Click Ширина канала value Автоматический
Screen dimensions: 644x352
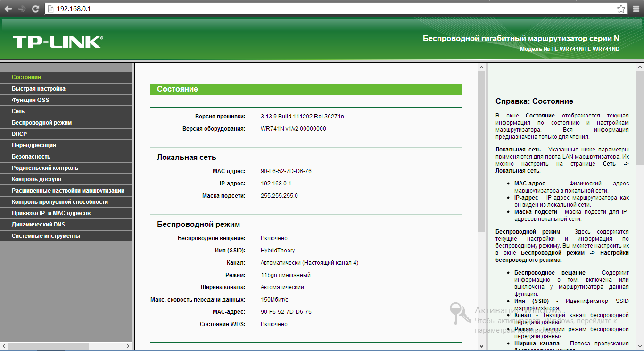pos(282,287)
